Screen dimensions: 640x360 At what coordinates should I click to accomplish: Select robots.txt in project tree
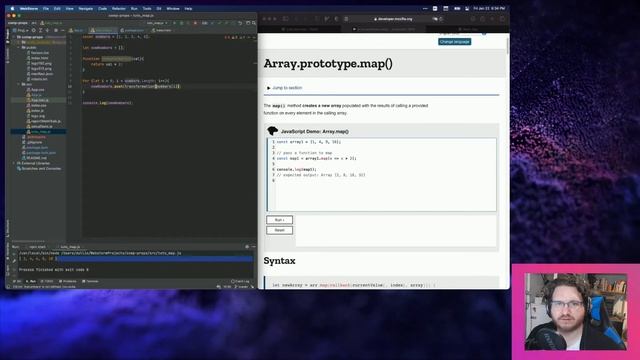click(x=38, y=79)
